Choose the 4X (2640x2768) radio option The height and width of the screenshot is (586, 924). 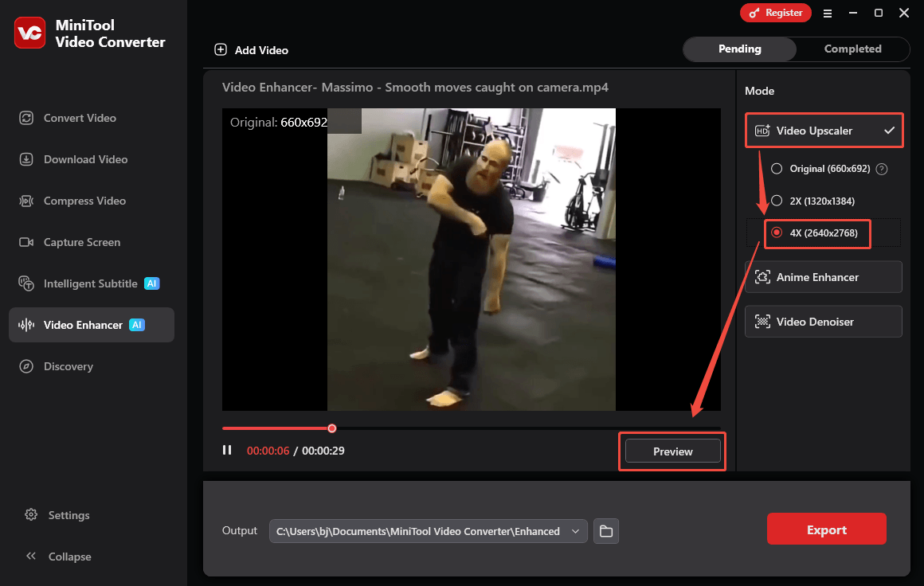click(x=777, y=232)
